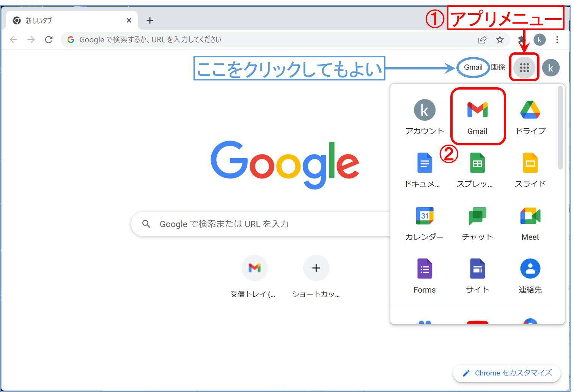Share this page icon in address bar
The width and height of the screenshot is (574, 392).
tap(482, 39)
